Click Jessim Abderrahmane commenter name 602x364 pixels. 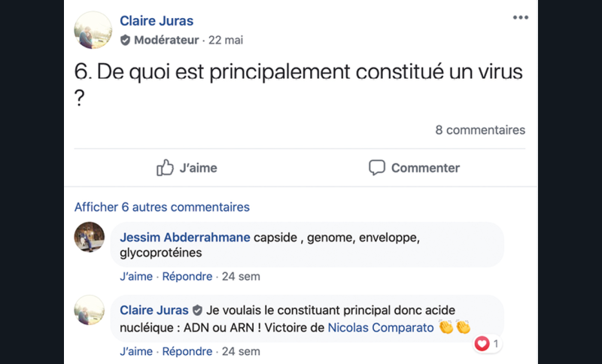(185, 238)
